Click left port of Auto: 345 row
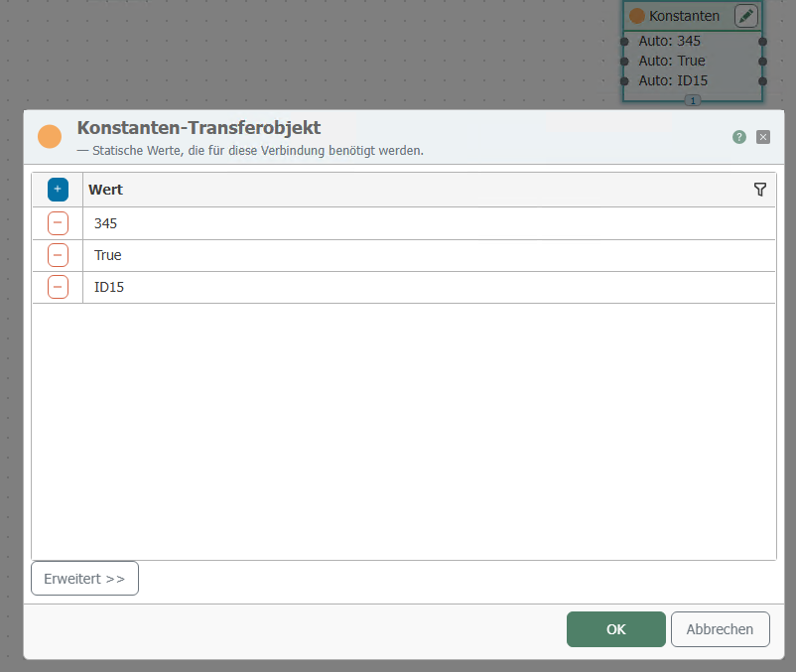The image size is (796, 672). click(x=624, y=42)
